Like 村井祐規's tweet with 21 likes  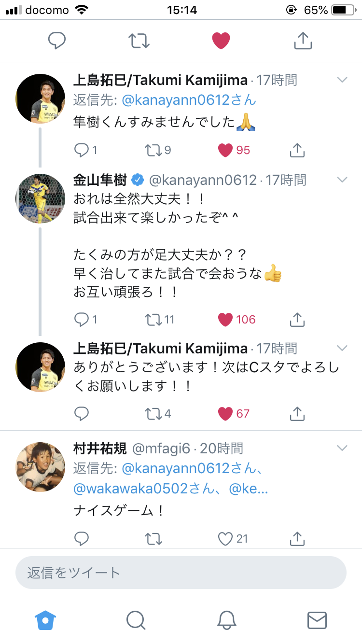pyautogui.click(x=225, y=538)
